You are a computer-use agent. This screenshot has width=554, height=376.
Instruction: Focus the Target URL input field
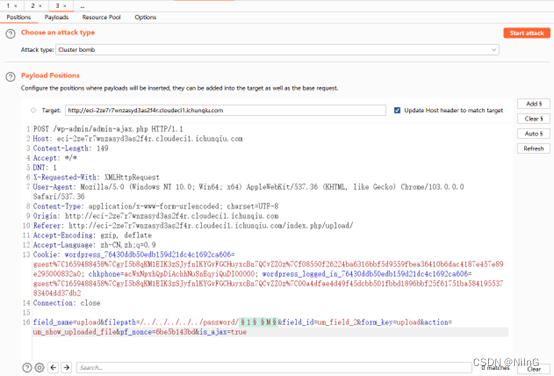[225, 110]
